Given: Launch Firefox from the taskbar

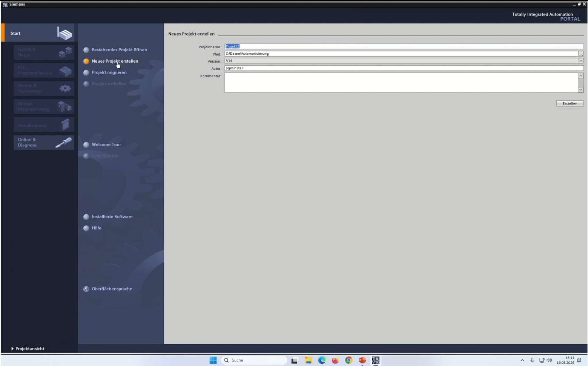Looking at the screenshot, I should click(x=335, y=360).
